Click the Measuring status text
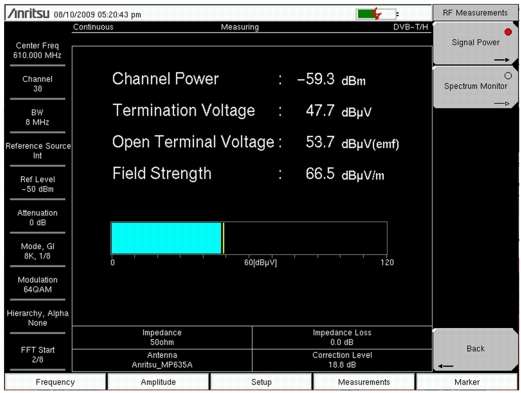Screen dimensions: 521x393 240,27
